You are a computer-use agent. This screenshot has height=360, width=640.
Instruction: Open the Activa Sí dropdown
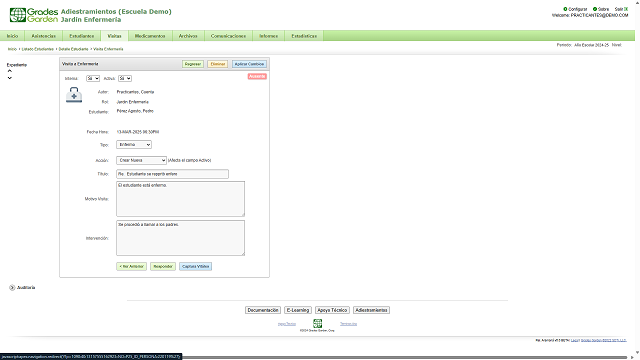point(125,78)
